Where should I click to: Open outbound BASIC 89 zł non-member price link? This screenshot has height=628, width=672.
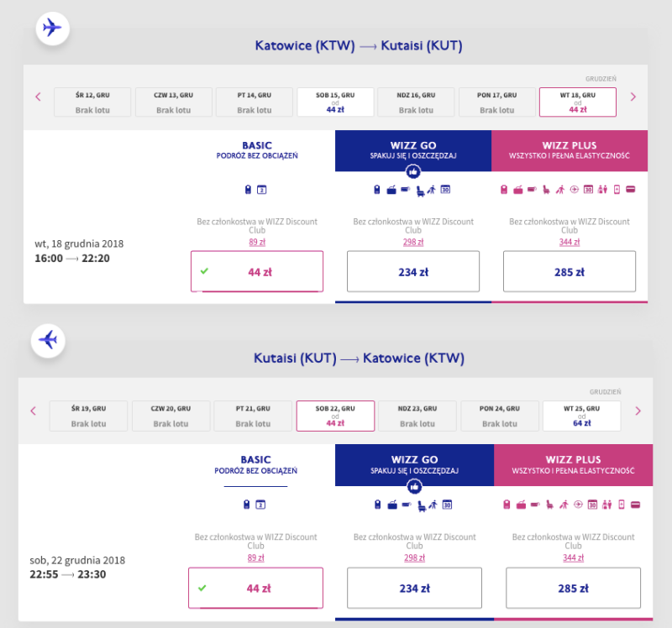coord(257,242)
